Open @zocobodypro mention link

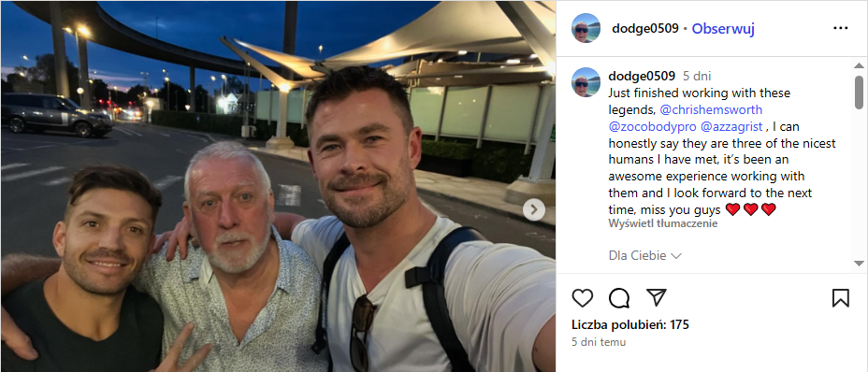[x=652, y=127]
